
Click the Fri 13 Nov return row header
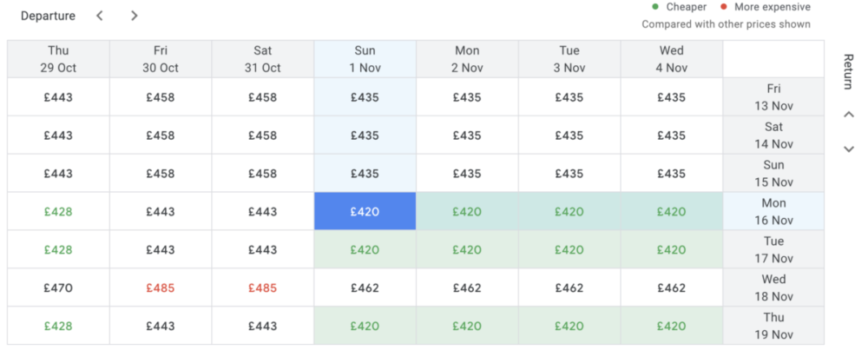pos(773,97)
